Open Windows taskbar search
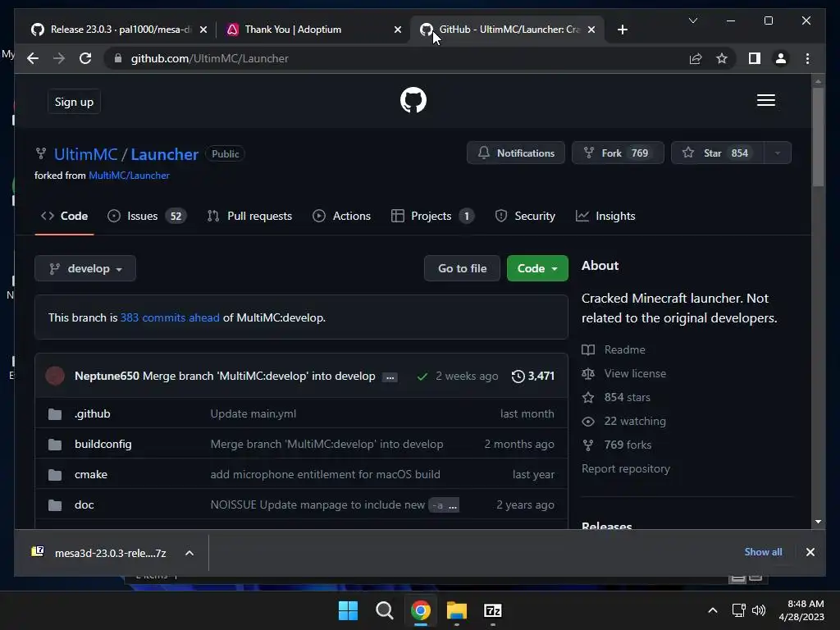The width and height of the screenshot is (840, 630). 384,610
